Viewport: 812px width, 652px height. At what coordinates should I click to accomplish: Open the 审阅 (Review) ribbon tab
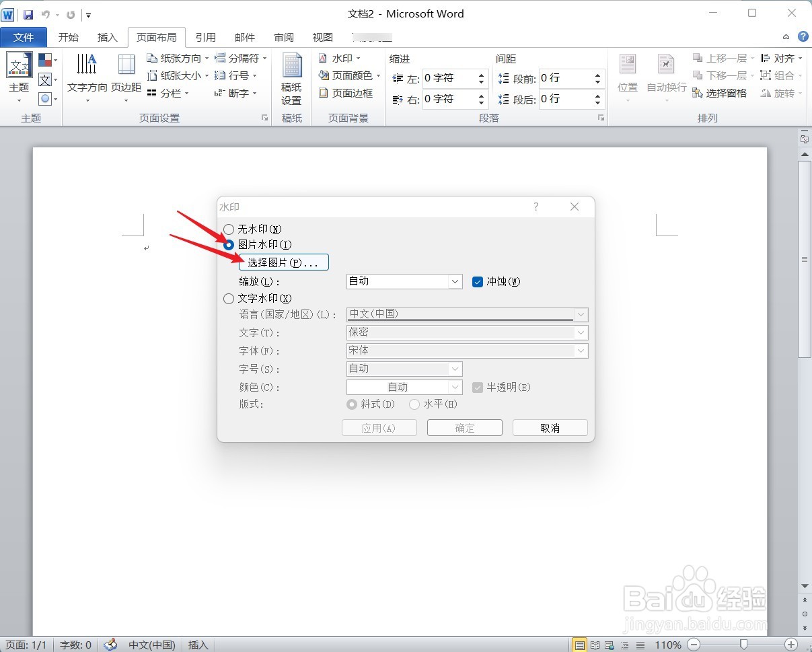[283, 37]
